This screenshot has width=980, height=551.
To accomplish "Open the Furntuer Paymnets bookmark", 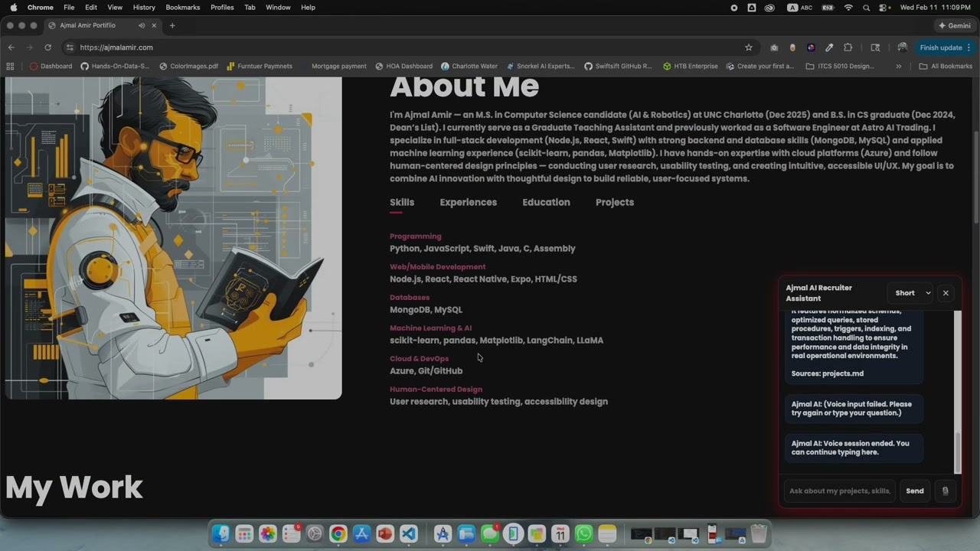I will tap(259, 66).
